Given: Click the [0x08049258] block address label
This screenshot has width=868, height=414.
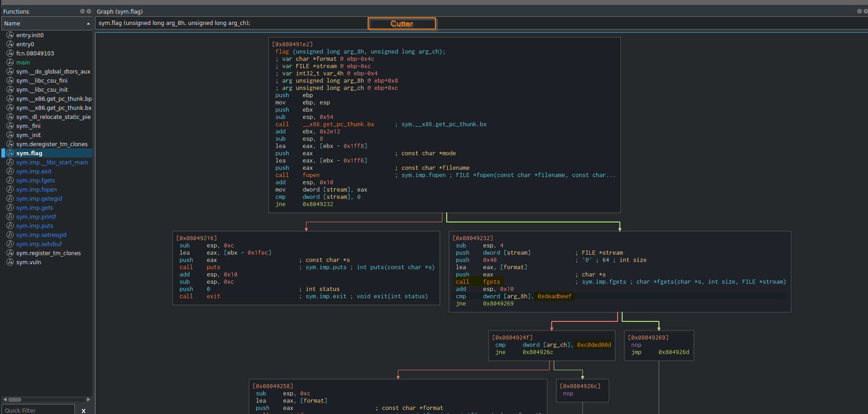Looking at the screenshot, I should (x=273, y=386).
